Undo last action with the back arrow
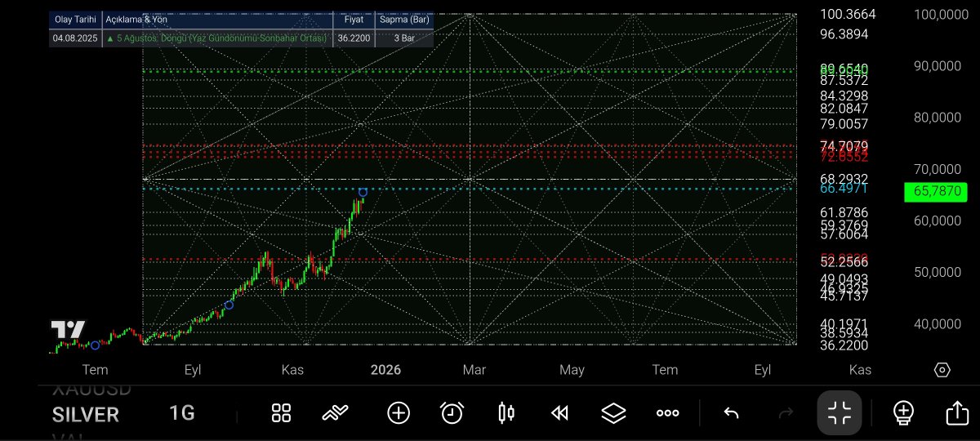Image resolution: width=980 pixels, height=441 pixels. coord(732,413)
